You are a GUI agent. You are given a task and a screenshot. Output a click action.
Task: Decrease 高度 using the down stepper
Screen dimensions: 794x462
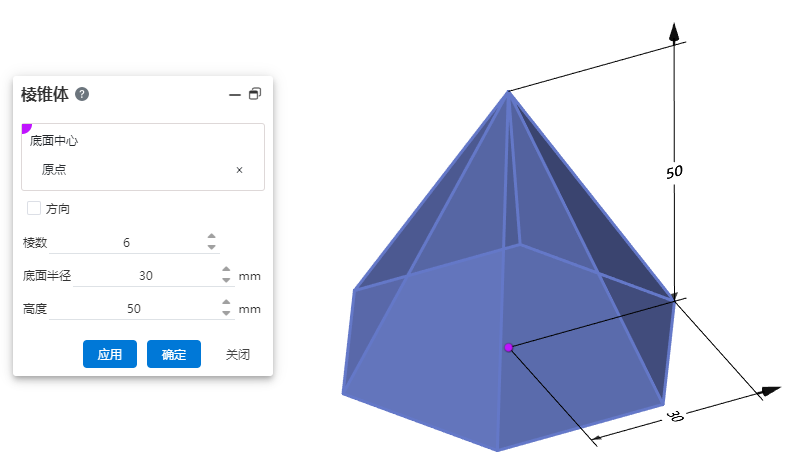(x=226, y=314)
